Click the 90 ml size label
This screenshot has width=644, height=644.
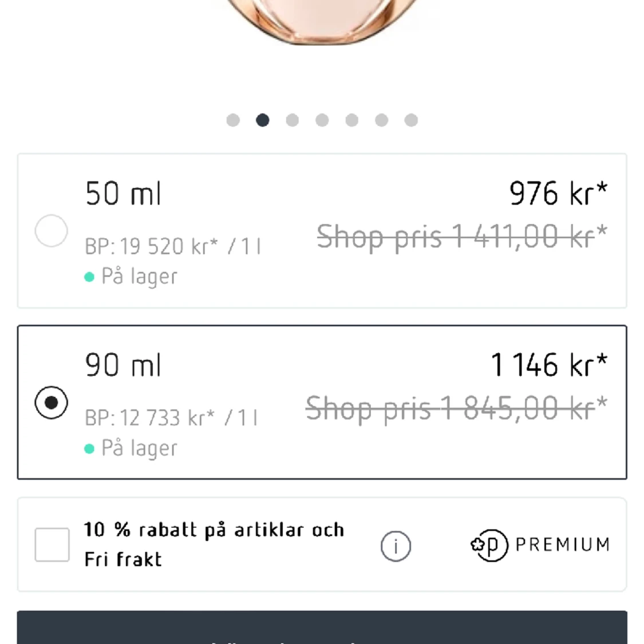coord(123,365)
